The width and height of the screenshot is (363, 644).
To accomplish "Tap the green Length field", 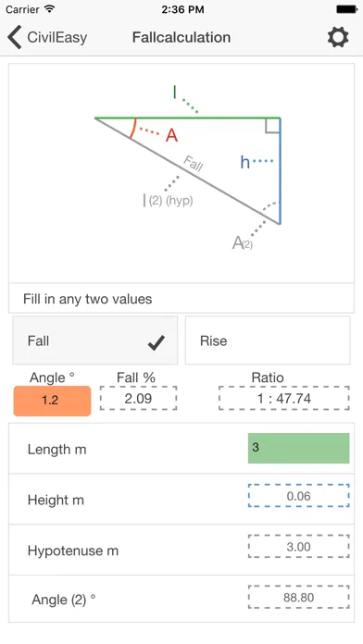I will (298, 448).
